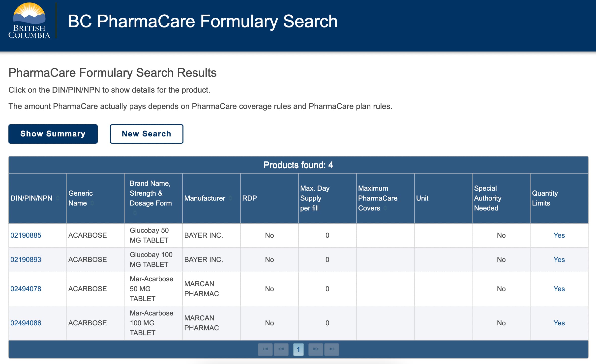Click Glucobay 100 MG TABLET cell
This screenshot has height=364, width=596.
[153, 260]
